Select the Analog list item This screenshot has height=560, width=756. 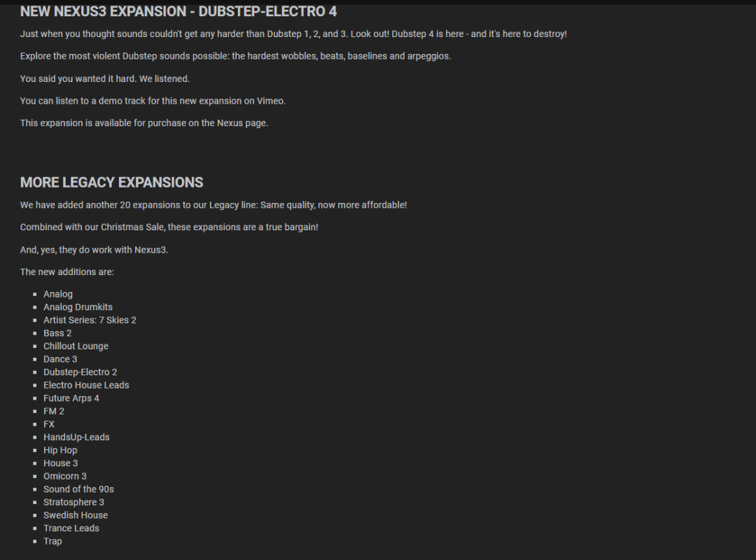click(x=58, y=294)
